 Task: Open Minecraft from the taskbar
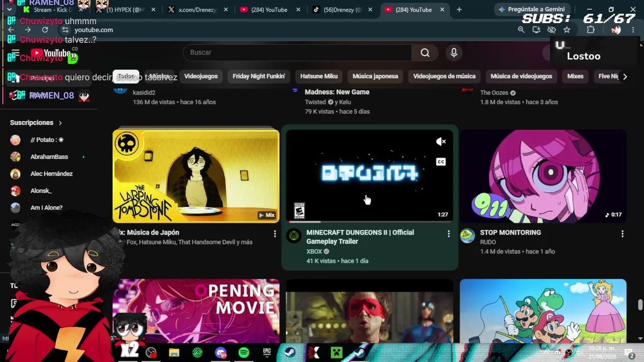pyautogui.click(x=336, y=352)
